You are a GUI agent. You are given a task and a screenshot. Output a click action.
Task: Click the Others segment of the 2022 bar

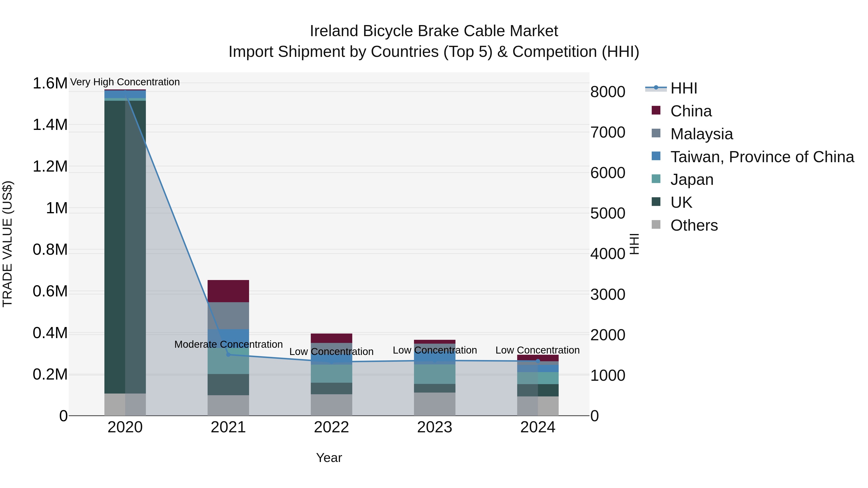click(x=332, y=405)
